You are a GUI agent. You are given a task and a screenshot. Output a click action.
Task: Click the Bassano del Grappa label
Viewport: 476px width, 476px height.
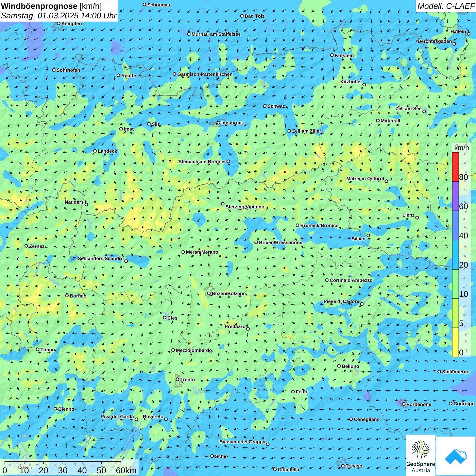pyautogui.click(x=242, y=442)
